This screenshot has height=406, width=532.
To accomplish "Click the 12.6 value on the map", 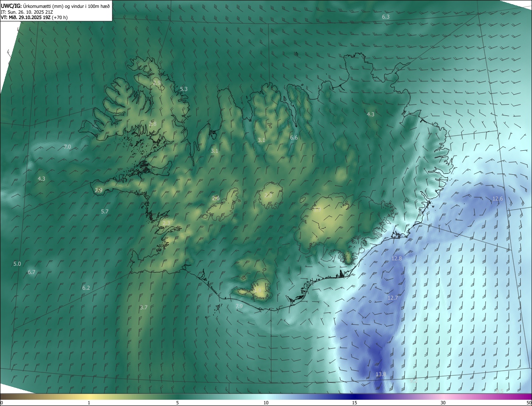I will tap(498, 198).
